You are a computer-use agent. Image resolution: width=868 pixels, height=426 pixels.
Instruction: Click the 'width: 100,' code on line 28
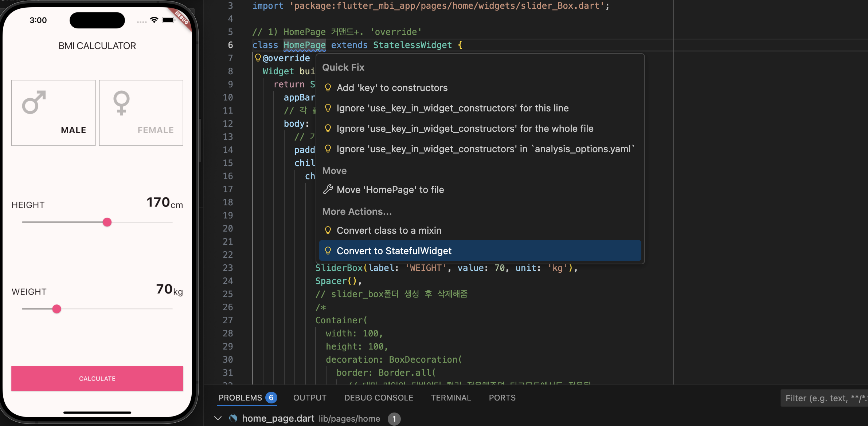coord(355,334)
